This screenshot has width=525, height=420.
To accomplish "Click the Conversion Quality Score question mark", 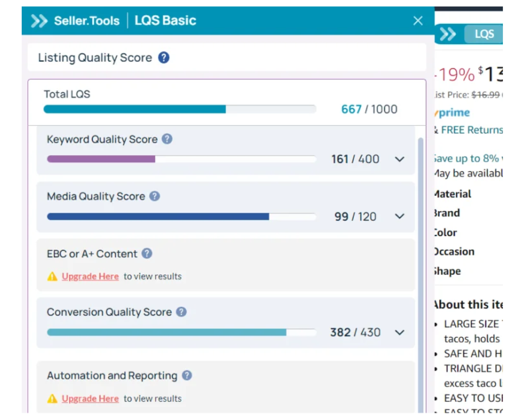I will (181, 311).
